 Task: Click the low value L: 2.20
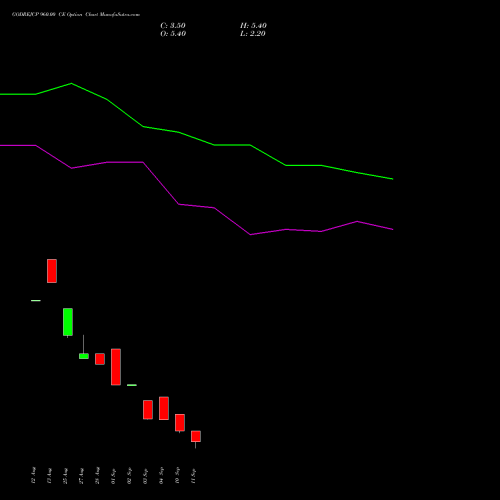click(x=253, y=34)
